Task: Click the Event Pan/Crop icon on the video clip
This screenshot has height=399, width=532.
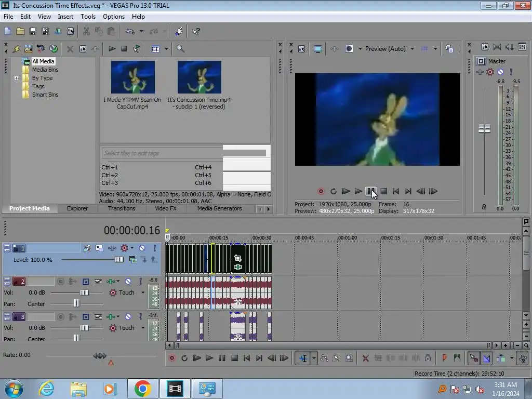Action: tap(238, 258)
